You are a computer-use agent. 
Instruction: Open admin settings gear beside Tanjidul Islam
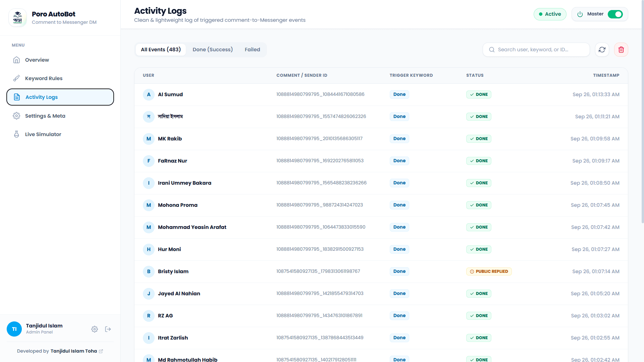point(95,329)
